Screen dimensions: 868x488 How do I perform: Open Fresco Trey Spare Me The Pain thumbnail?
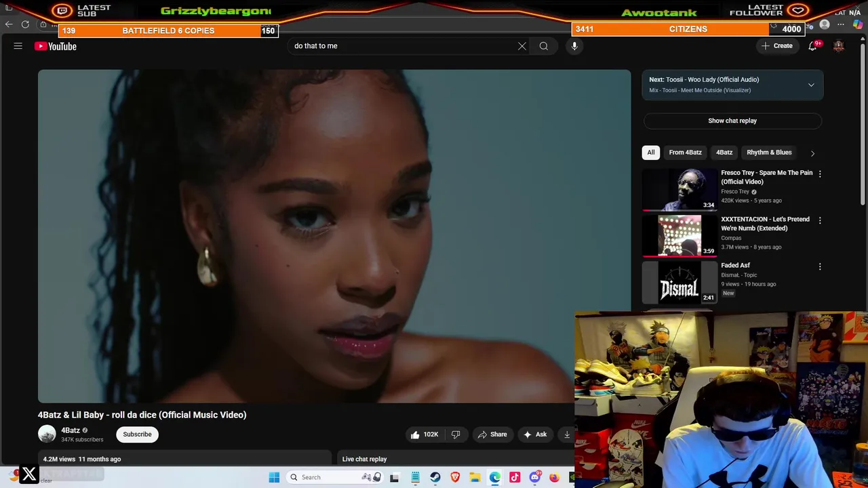point(679,190)
